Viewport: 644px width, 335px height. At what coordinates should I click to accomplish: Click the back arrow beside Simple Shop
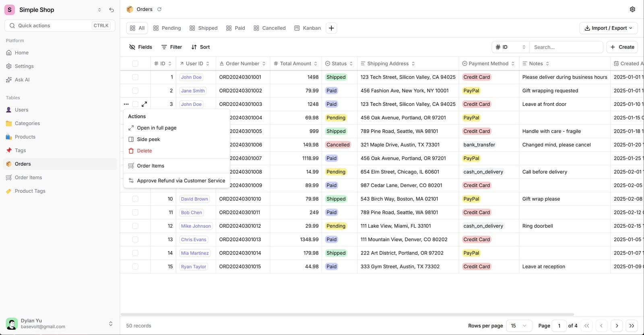[x=111, y=10]
